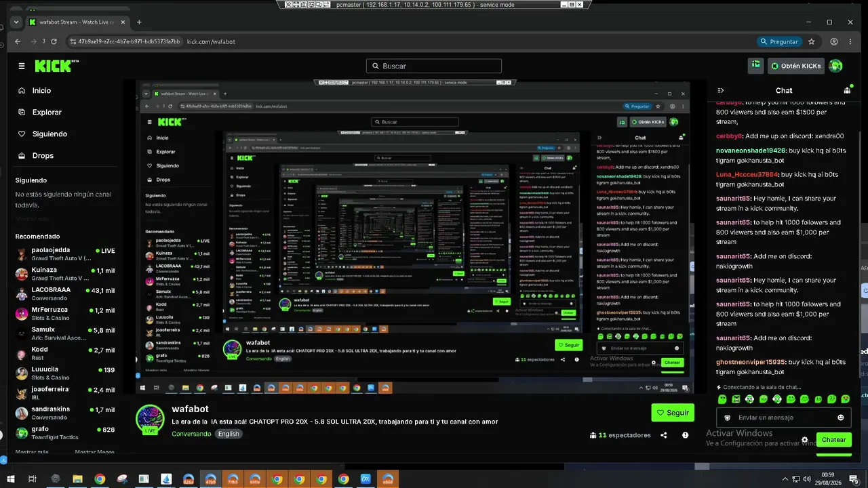Screen dimensions: 868x488
Task: Bookmark this page with the star icon
Action: 811,41
